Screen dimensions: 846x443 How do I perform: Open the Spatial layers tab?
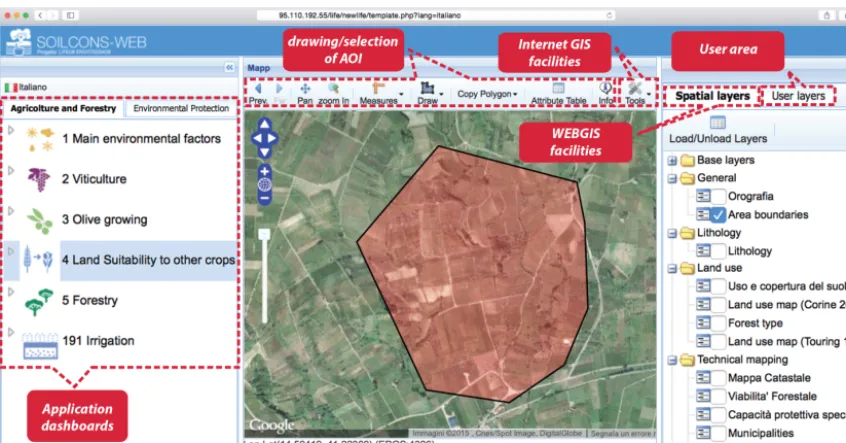tap(712, 96)
